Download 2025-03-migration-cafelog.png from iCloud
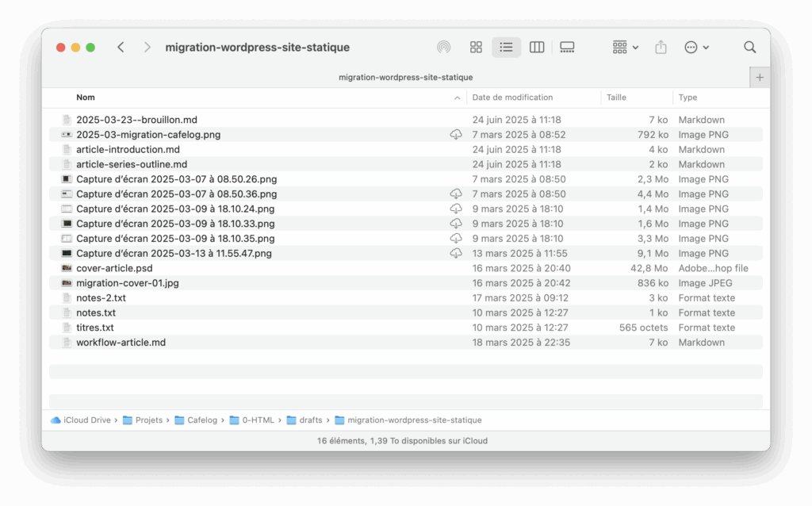This screenshot has width=812, height=506. (x=456, y=135)
